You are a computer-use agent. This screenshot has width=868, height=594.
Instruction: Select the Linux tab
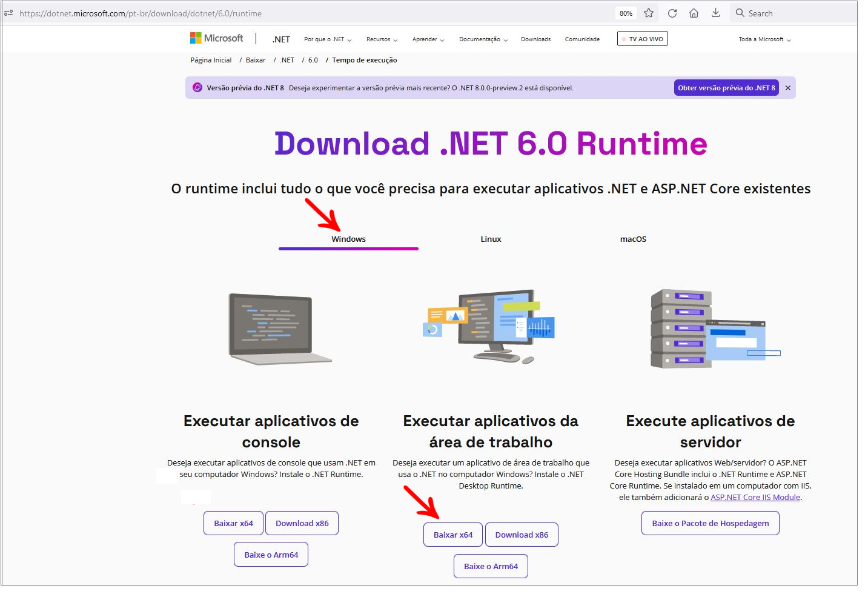pyautogui.click(x=491, y=239)
